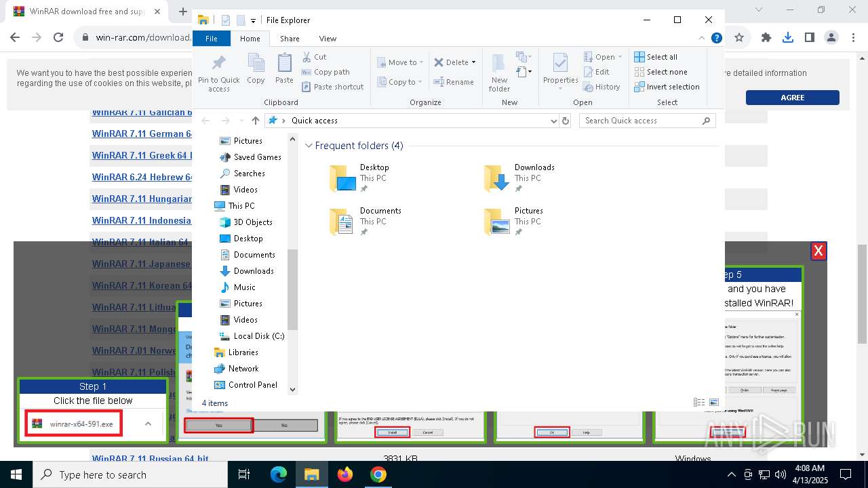Open the File ribbon tab

coord(212,39)
